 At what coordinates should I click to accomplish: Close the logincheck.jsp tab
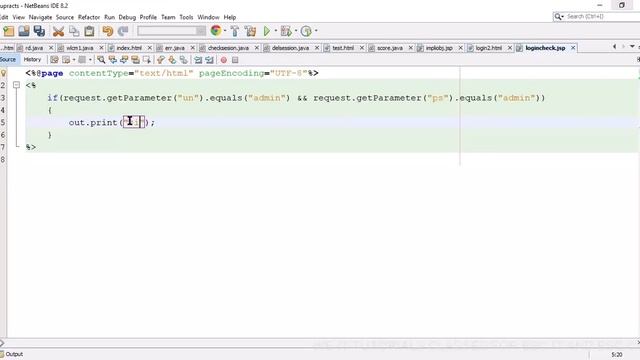[573, 48]
